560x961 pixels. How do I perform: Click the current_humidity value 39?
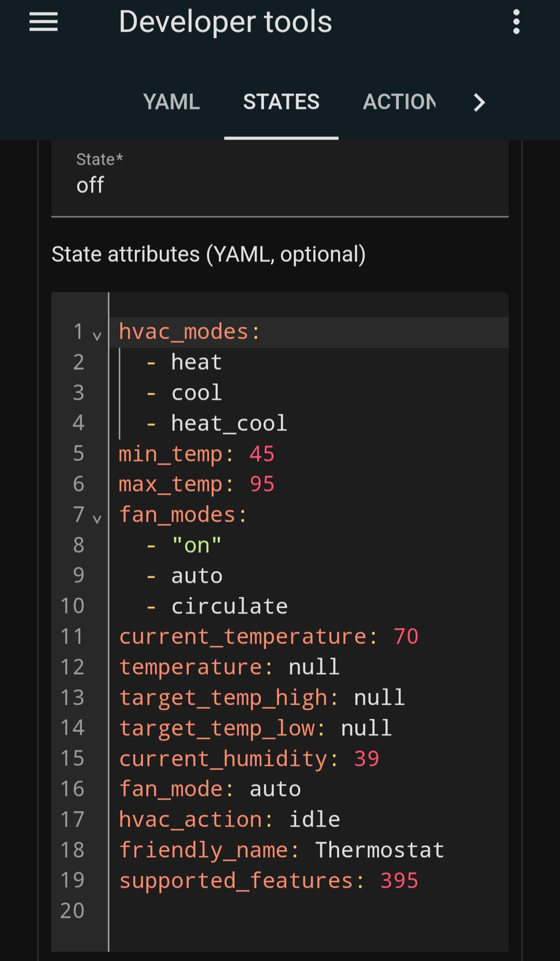click(x=367, y=759)
